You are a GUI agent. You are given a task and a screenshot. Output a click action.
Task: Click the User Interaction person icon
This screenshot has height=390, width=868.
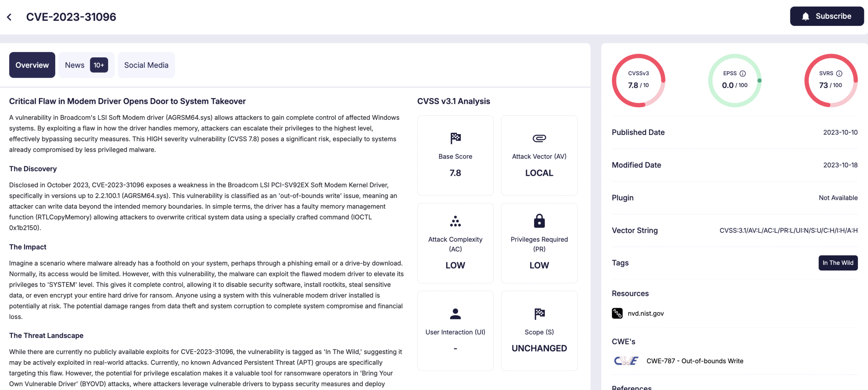click(x=455, y=314)
